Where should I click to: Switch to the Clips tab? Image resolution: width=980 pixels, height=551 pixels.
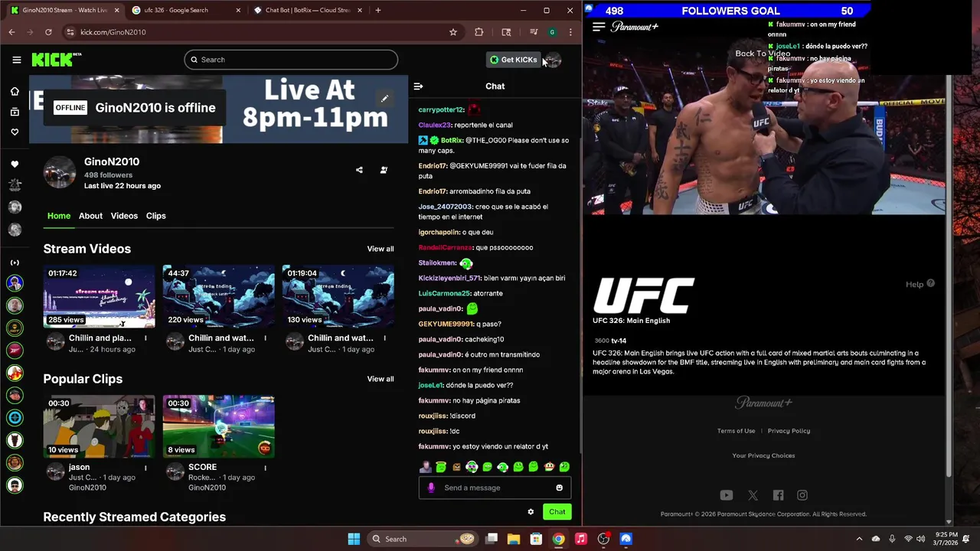point(156,216)
